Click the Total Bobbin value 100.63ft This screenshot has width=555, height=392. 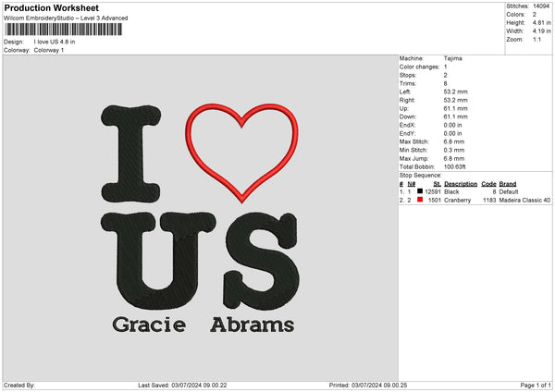point(454,166)
